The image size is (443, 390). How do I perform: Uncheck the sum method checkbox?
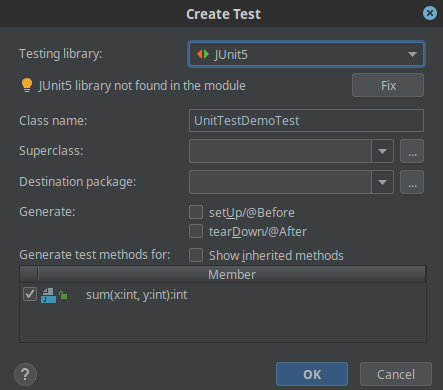click(x=30, y=294)
